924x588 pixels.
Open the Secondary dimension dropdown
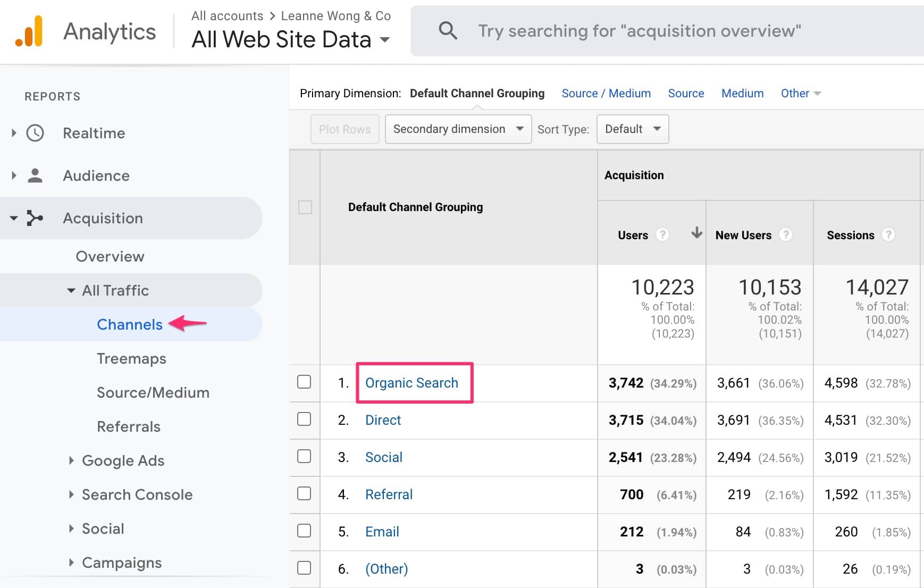click(458, 129)
